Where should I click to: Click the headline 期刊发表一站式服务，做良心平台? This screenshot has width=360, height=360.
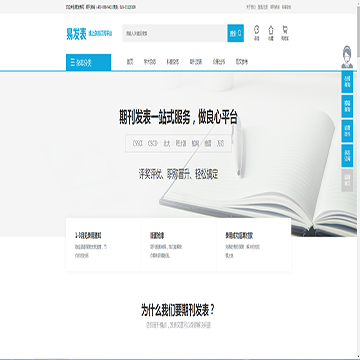click(x=178, y=117)
